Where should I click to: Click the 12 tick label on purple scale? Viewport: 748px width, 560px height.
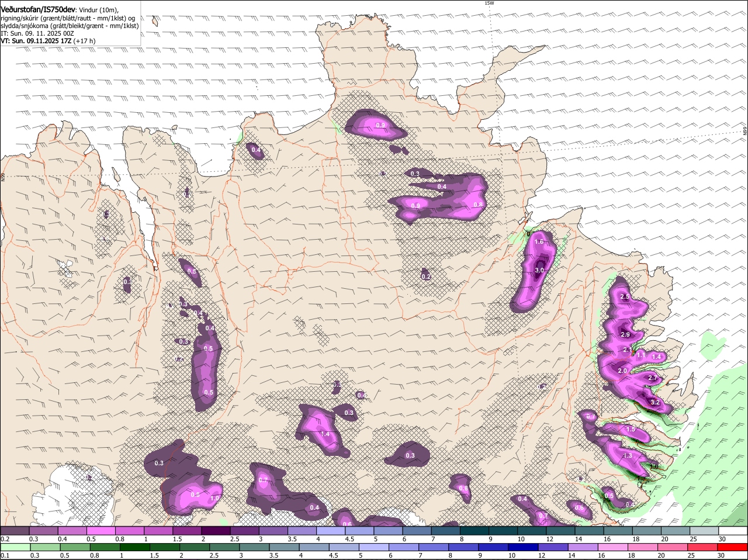point(549,539)
